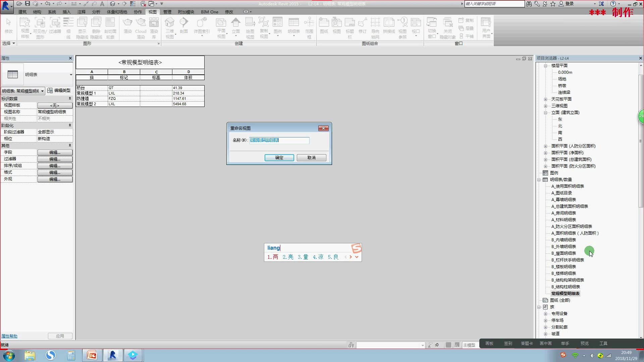Collapse the 标识数据 properties section
The image size is (644, 362).
point(70,99)
